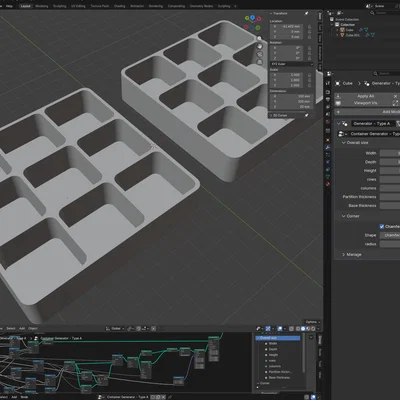Toggle lock on Location Y
The image size is (400, 400).
(x=309, y=32)
